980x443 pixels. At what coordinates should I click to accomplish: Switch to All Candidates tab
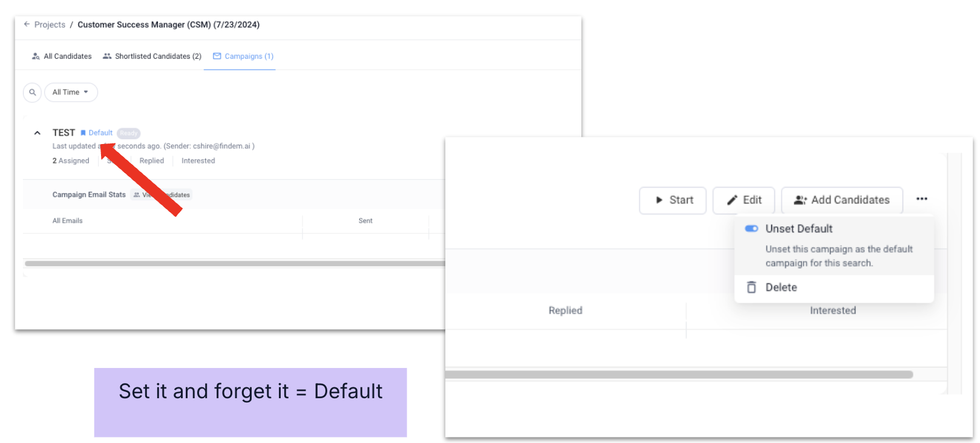(x=62, y=56)
